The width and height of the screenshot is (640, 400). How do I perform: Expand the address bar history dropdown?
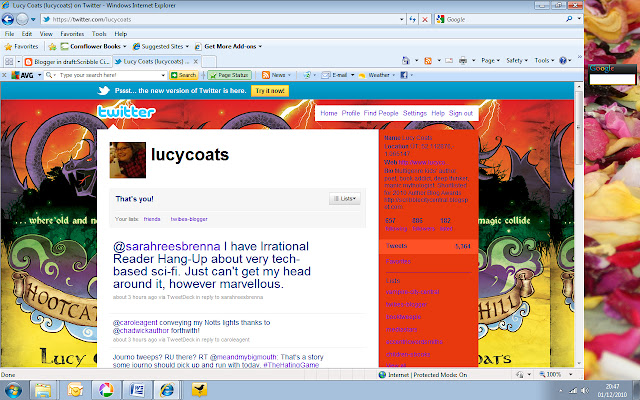[402, 19]
